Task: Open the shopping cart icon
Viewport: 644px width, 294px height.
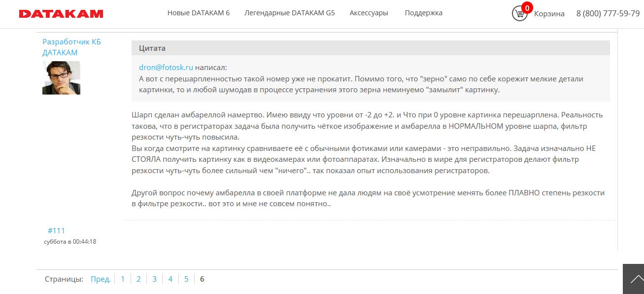Action: tap(519, 14)
